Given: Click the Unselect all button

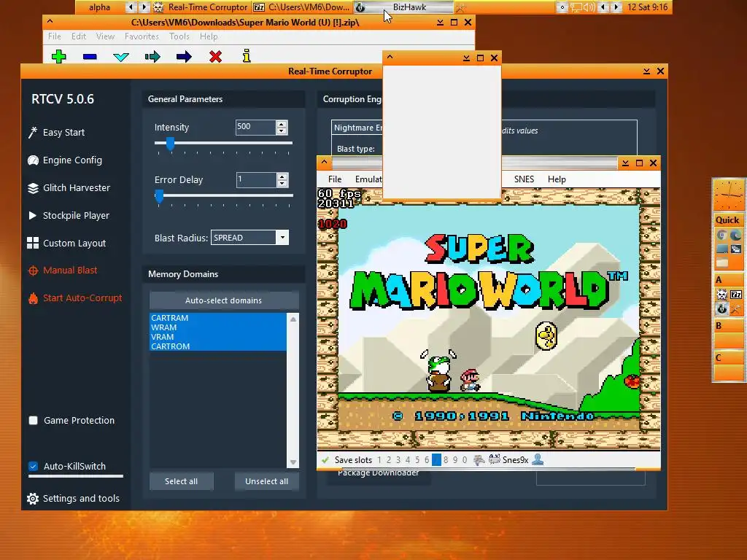Looking at the screenshot, I should click(267, 481).
